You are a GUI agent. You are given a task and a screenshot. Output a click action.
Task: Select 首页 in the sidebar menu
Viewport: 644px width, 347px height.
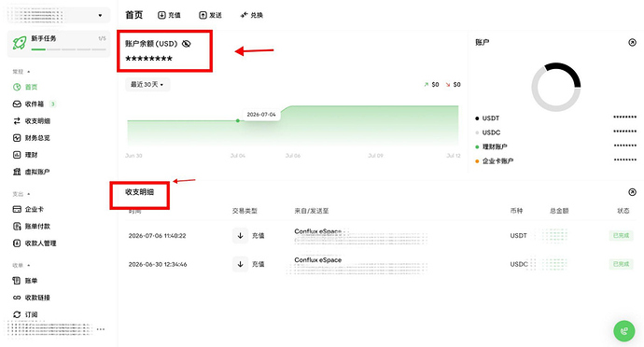click(x=25, y=87)
